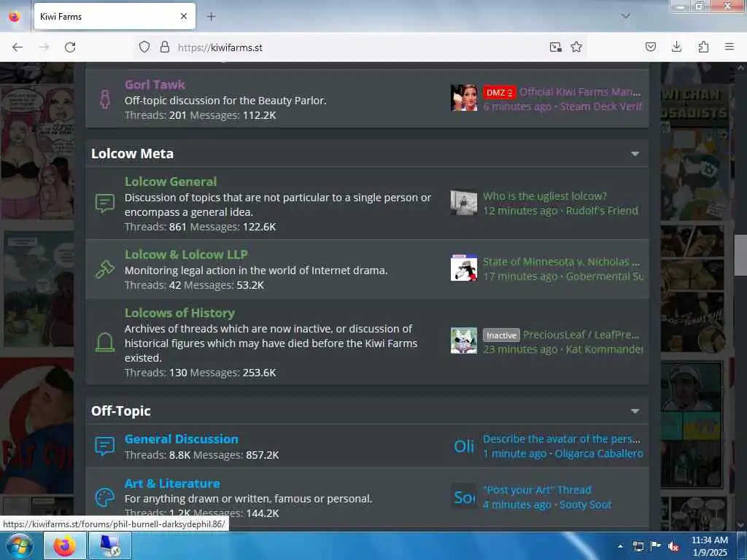Click the Off-Topic category heading
Screen dimensions: 747x560
120,411
